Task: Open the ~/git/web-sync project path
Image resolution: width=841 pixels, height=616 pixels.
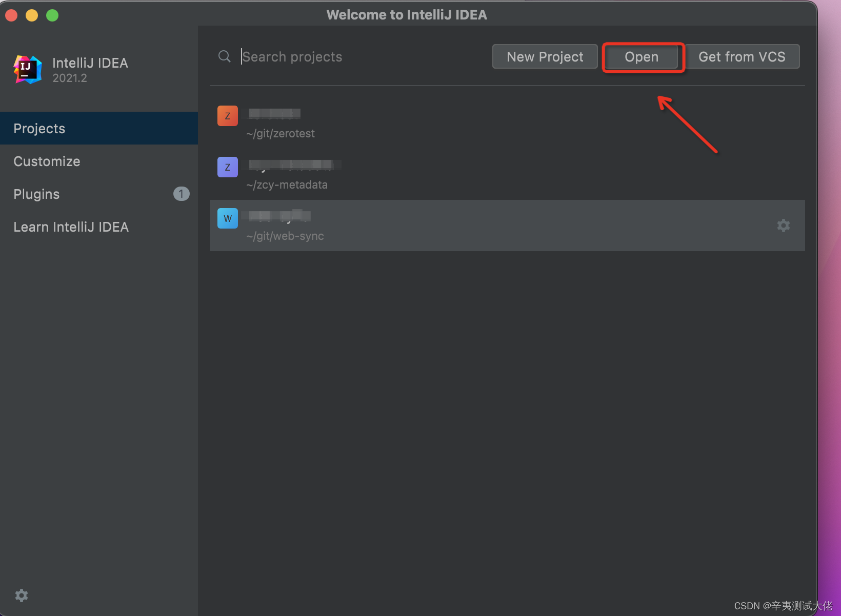Action: 285,236
